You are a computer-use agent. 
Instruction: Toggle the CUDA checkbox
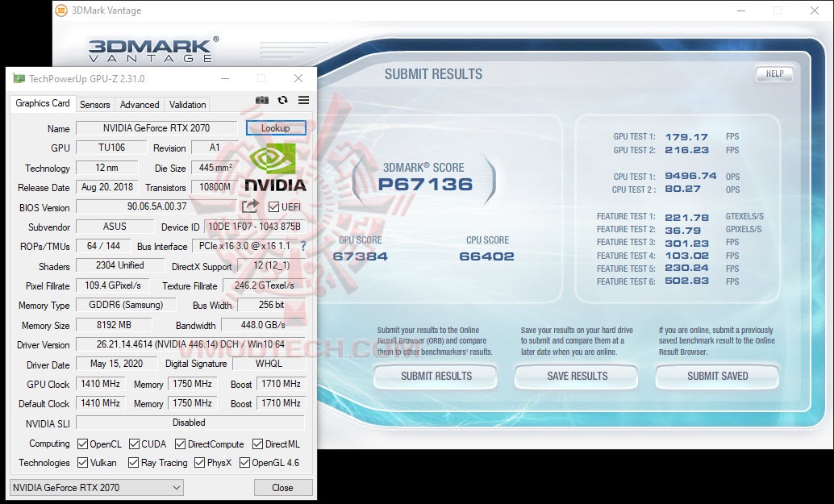pyautogui.click(x=134, y=444)
